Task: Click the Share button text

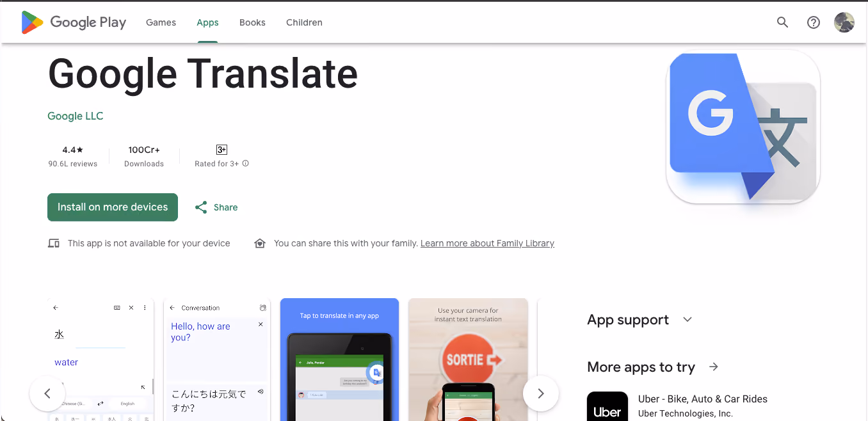Action: tap(225, 207)
